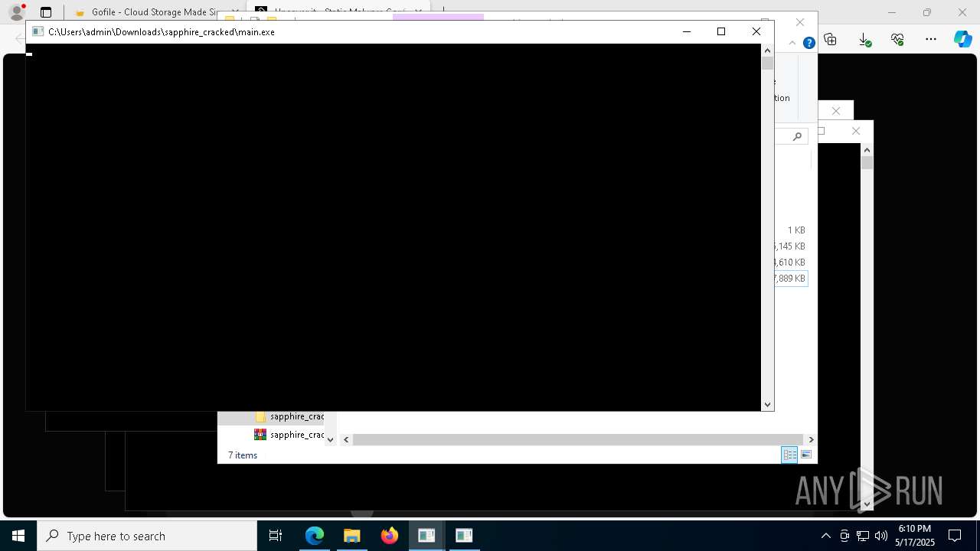Screen dimensions: 980x551
Task: Click Explorer nav pane scroll down arrow
Action: click(x=330, y=439)
